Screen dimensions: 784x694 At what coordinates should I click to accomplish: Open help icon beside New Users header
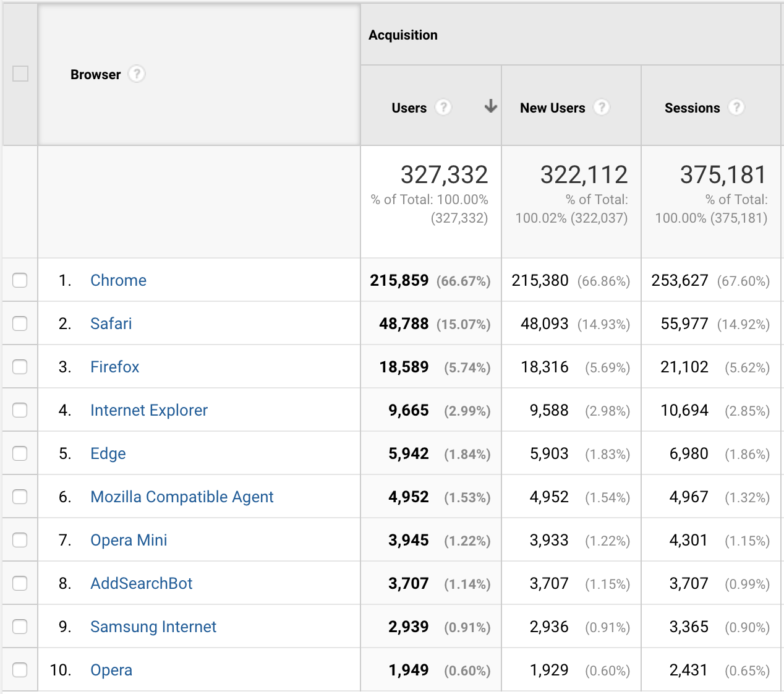pyautogui.click(x=602, y=108)
